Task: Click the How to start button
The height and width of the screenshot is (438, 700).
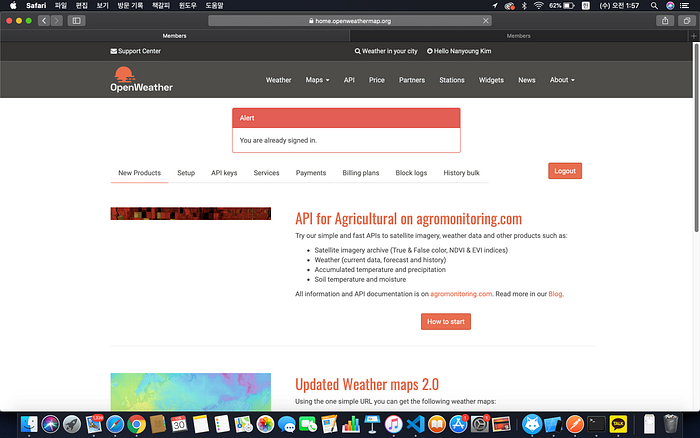Action: tap(446, 321)
